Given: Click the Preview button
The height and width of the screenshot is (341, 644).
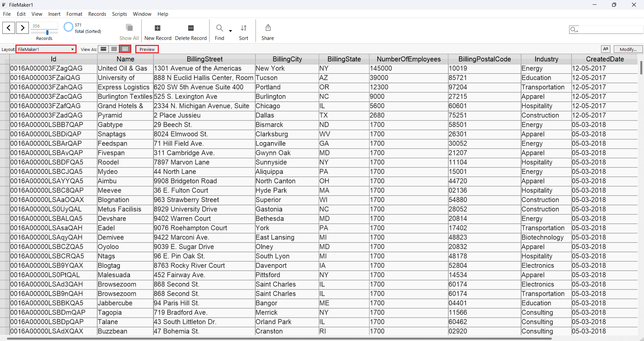Looking at the screenshot, I should [x=147, y=49].
